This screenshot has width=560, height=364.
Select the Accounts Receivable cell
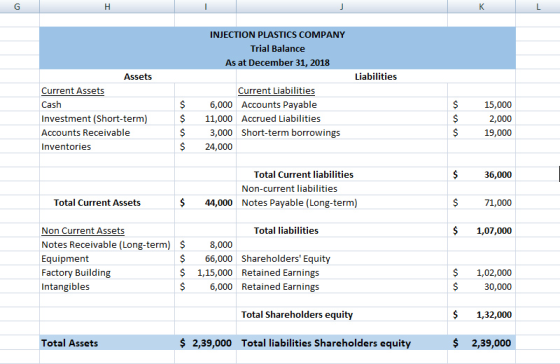click(107, 133)
